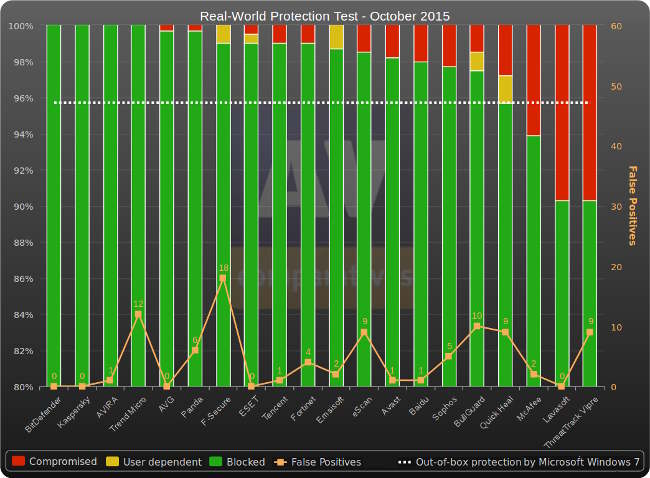The width and height of the screenshot is (650, 478).
Task: Click the chart title Real-World Protection Test
Action: coord(325,16)
